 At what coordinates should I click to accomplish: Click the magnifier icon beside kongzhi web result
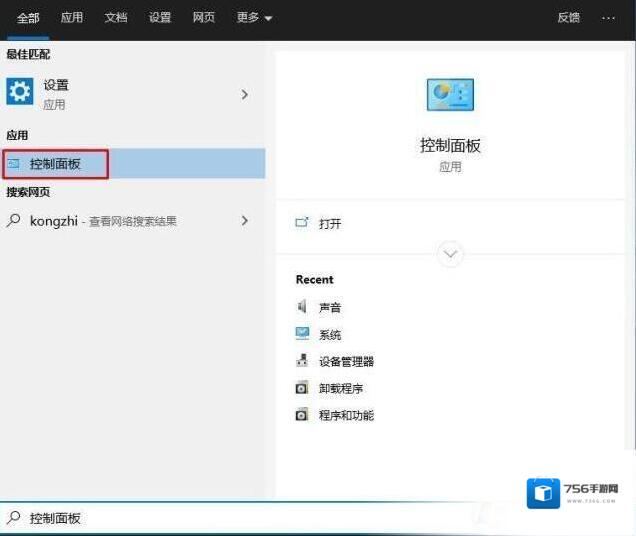14,221
